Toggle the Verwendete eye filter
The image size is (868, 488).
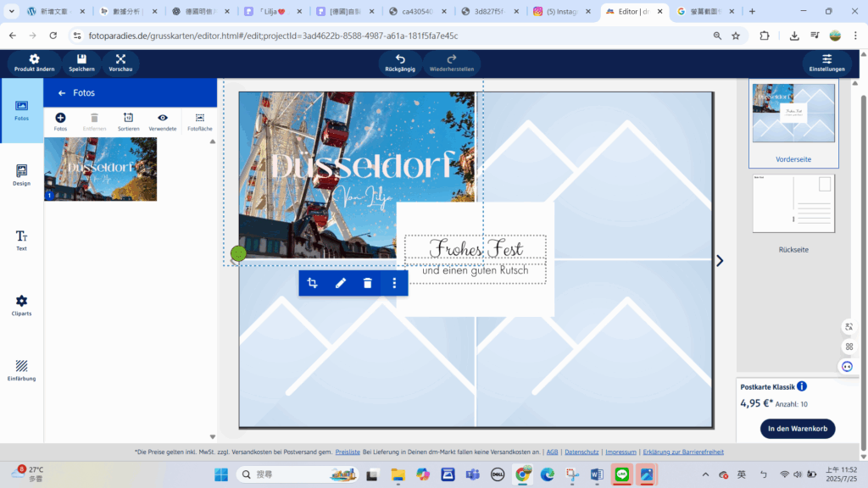pyautogui.click(x=163, y=121)
